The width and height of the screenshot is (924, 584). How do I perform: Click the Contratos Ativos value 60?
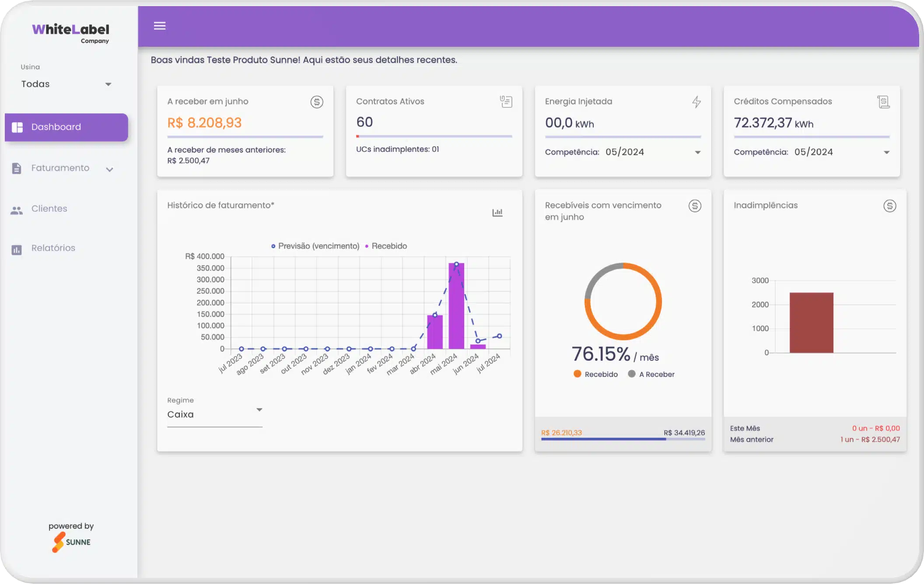[364, 122]
